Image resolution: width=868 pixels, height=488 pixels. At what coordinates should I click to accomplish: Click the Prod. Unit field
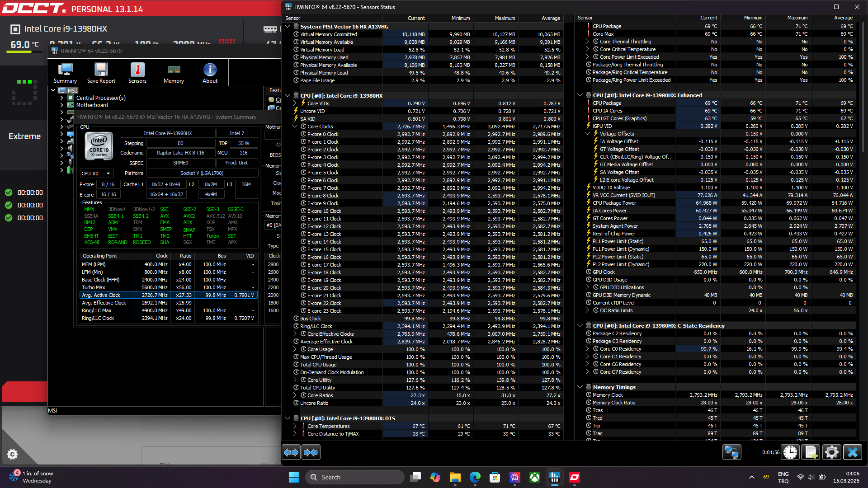[x=236, y=163]
